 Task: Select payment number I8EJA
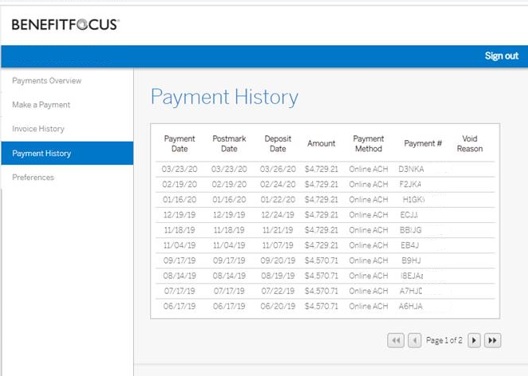(x=411, y=276)
